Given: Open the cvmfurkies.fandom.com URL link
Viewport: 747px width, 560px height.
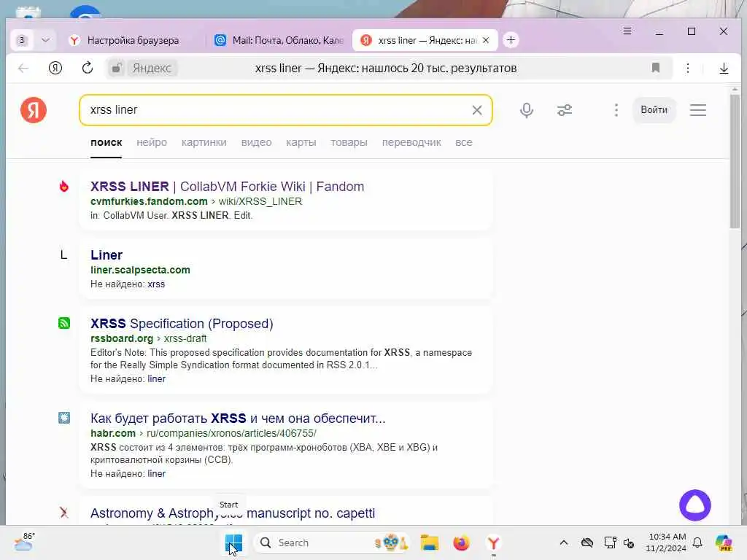Looking at the screenshot, I should point(149,201).
